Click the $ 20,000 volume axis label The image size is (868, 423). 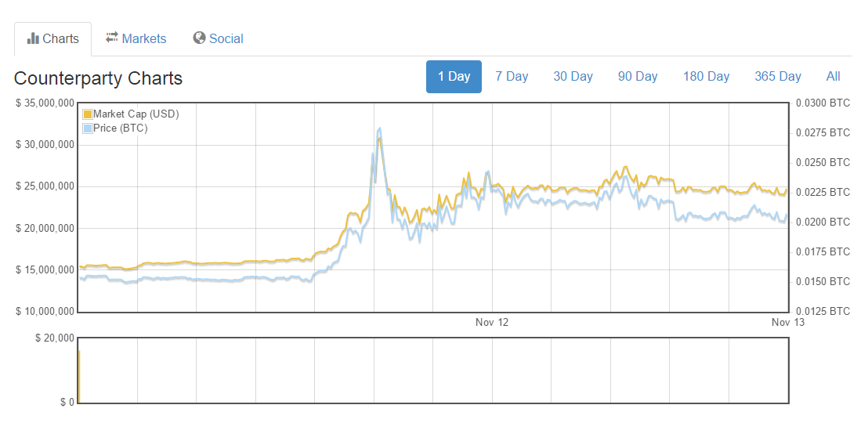tap(55, 338)
